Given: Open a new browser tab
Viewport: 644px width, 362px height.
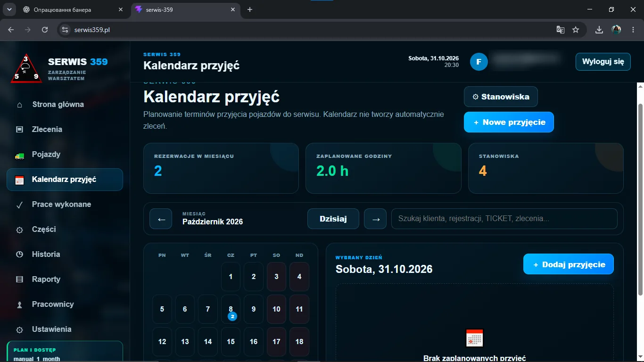Looking at the screenshot, I should 250,9.
